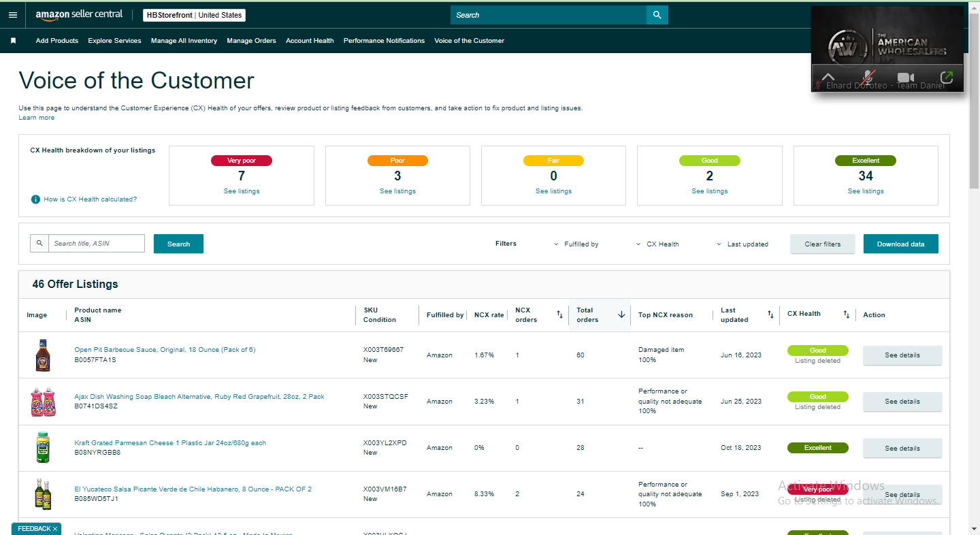Sort by Last updated column arrows

pyautogui.click(x=770, y=314)
